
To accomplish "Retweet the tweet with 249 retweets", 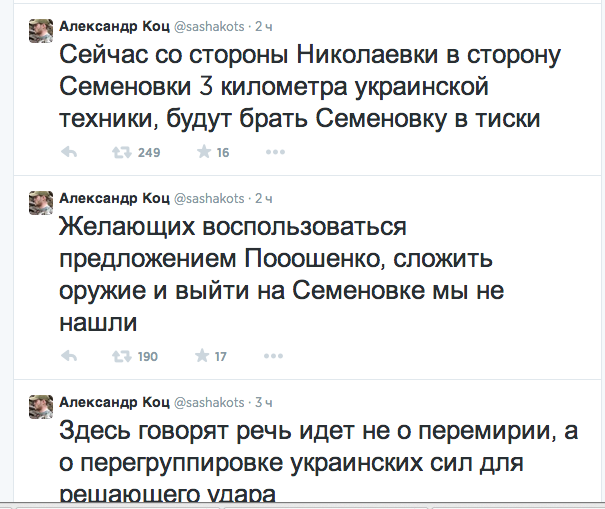I will (x=120, y=153).
